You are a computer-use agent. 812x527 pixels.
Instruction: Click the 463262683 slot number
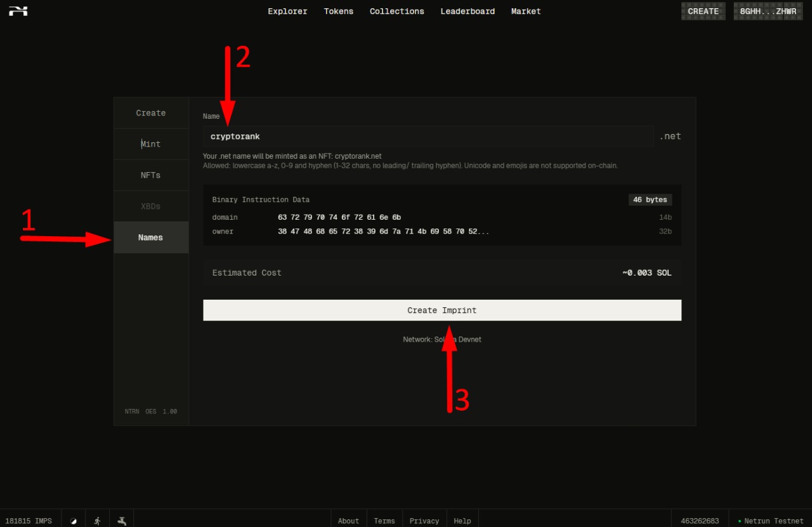coord(700,521)
